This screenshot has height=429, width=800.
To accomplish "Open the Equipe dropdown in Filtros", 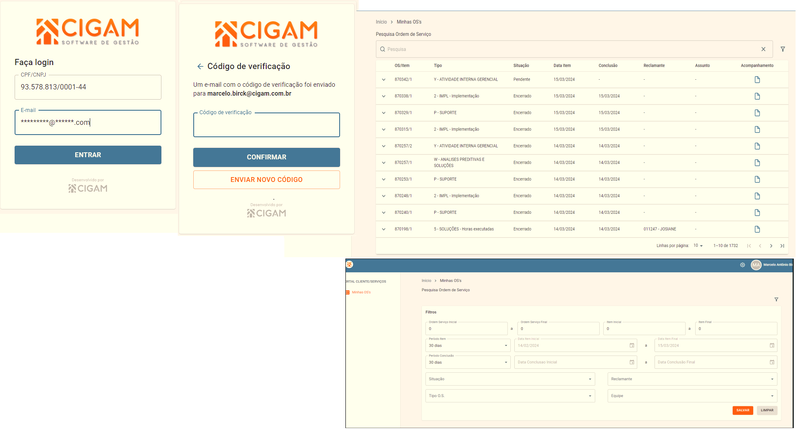I will pyautogui.click(x=692, y=396).
